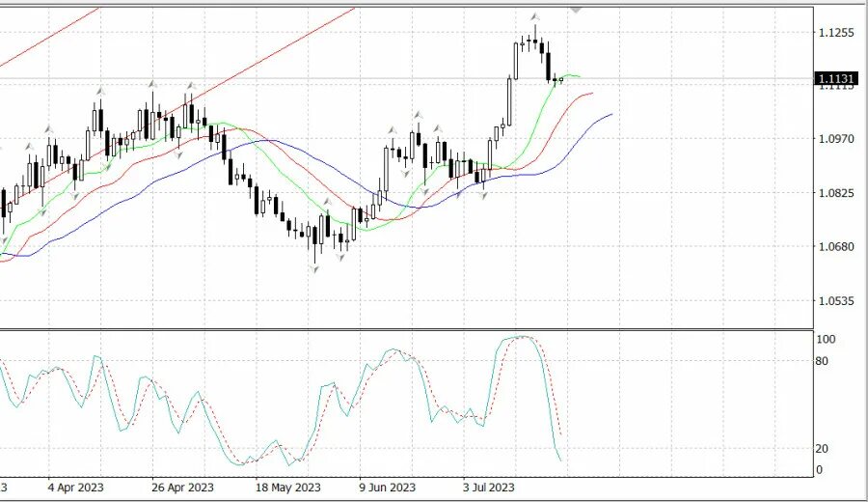Click the current price label 1.1131

(x=836, y=79)
